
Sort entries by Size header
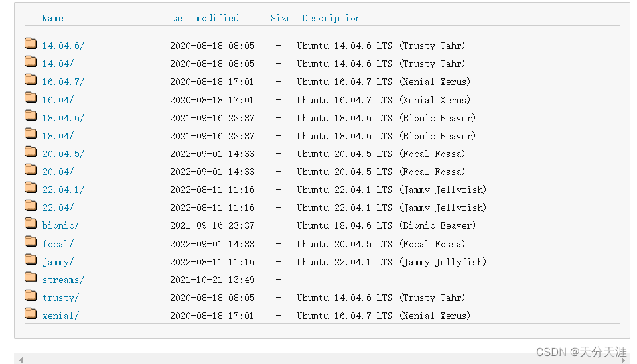[281, 19]
